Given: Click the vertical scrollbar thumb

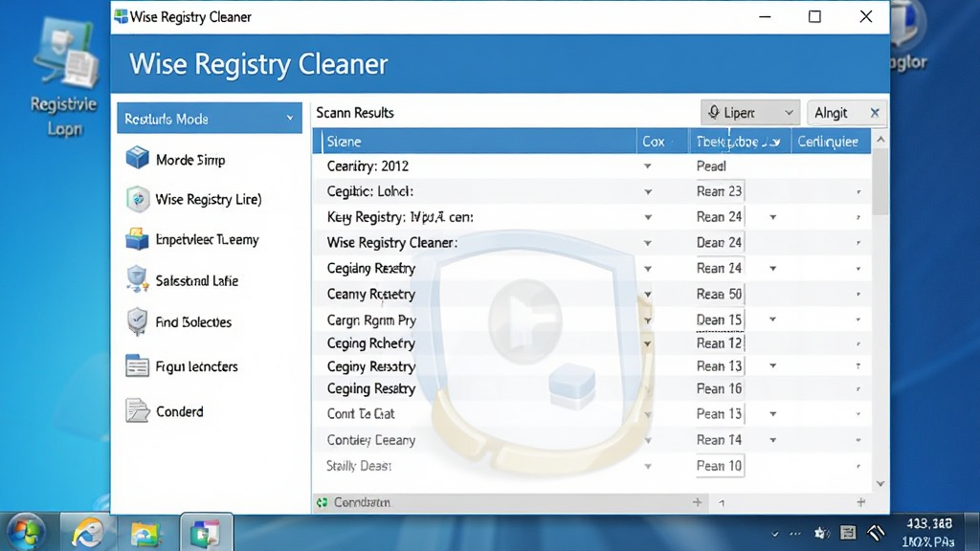Looking at the screenshot, I should (x=880, y=183).
